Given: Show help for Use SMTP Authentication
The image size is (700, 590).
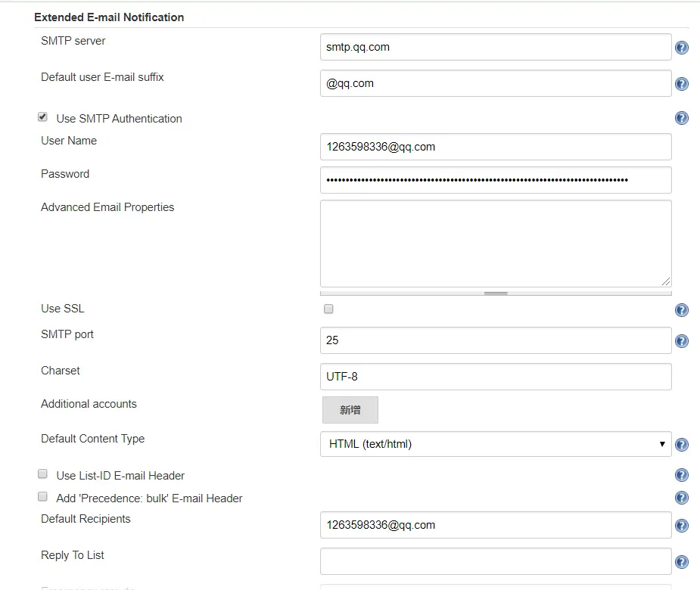Looking at the screenshot, I should pos(681,118).
